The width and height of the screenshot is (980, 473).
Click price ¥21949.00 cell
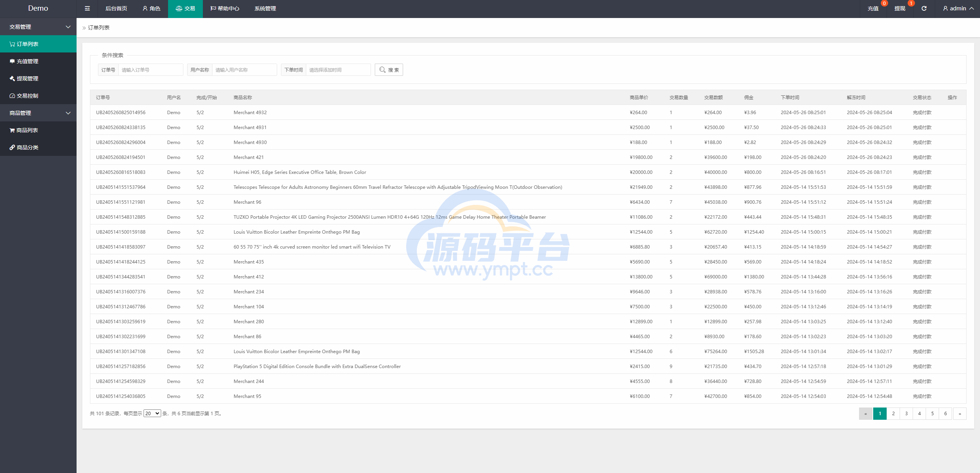tap(641, 187)
